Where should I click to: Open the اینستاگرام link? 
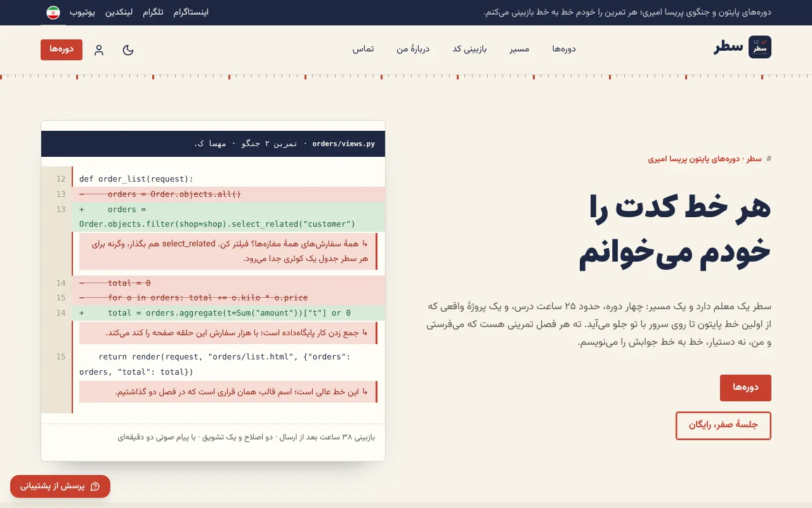tap(190, 12)
